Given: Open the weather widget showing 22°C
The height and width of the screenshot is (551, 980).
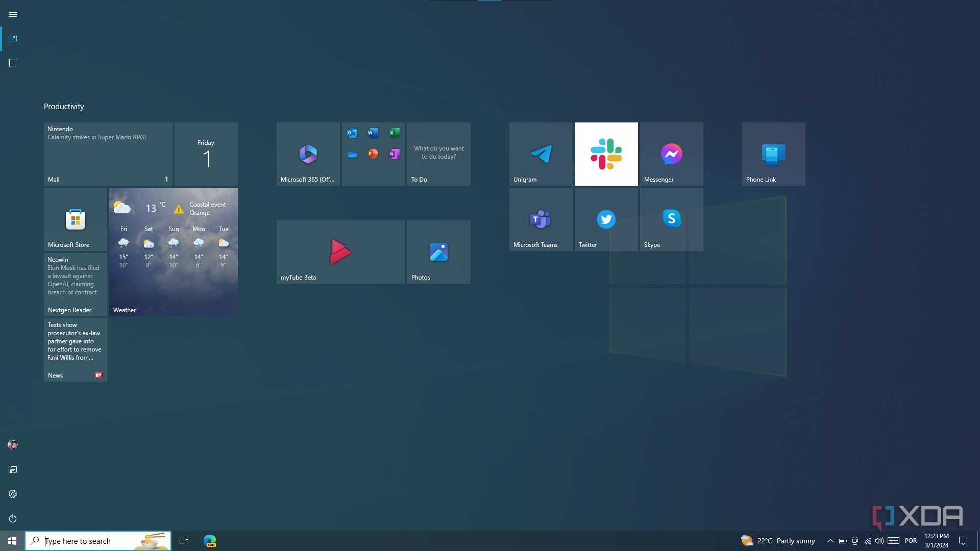Looking at the screenshot, I should [778, 541].
